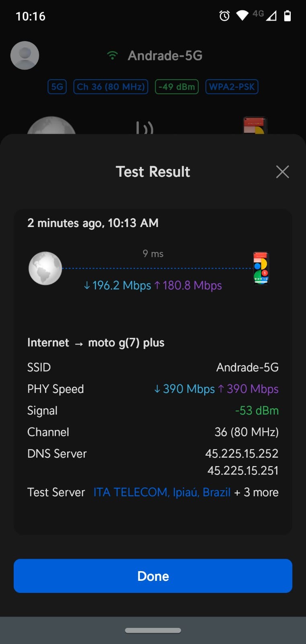Tap the -53 dBm Signal value
Viewport: 306px width, 644px height.
click(x=257, y=411)
